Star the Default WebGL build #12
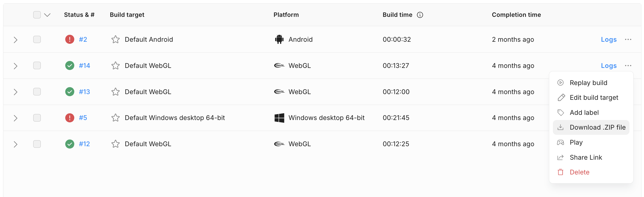644x197 pixels. 115,144
